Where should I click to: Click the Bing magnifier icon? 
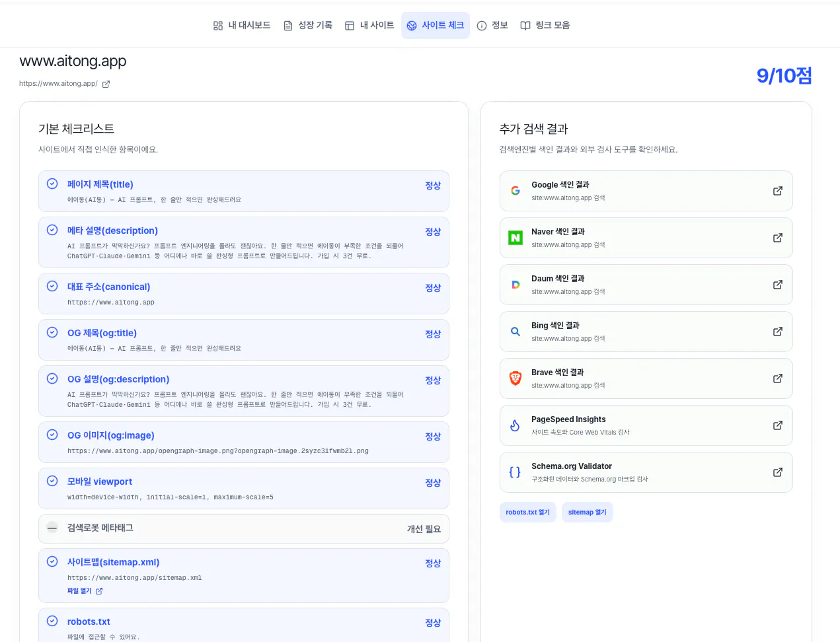515,332
